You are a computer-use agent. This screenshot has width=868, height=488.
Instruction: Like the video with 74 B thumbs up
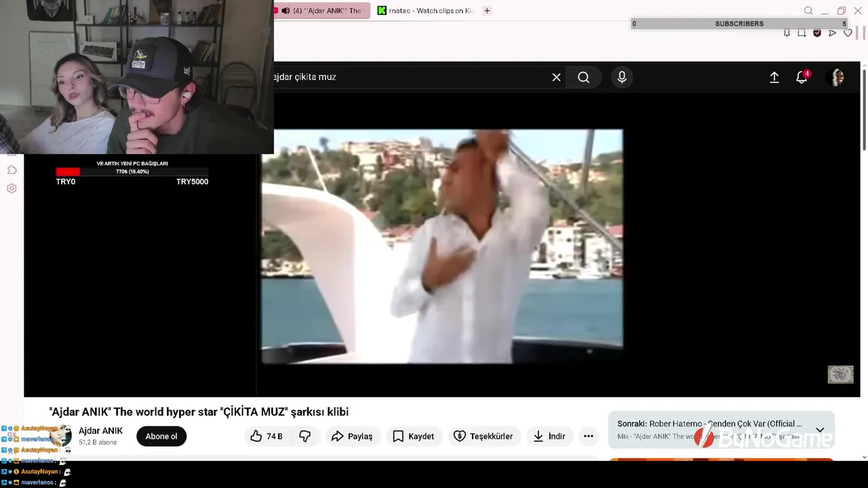[266, 436]
